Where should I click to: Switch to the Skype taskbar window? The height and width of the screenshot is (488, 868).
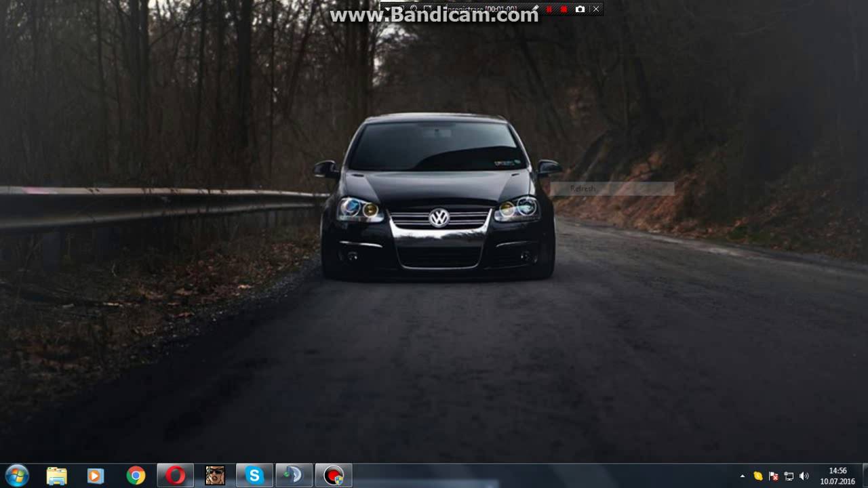(254, 476)
